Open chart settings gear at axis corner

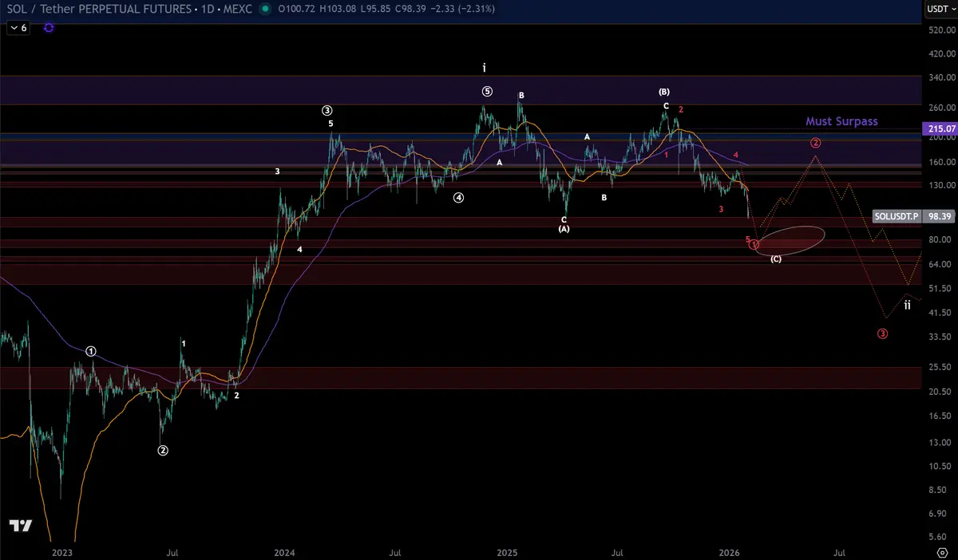tap(941, 552)
